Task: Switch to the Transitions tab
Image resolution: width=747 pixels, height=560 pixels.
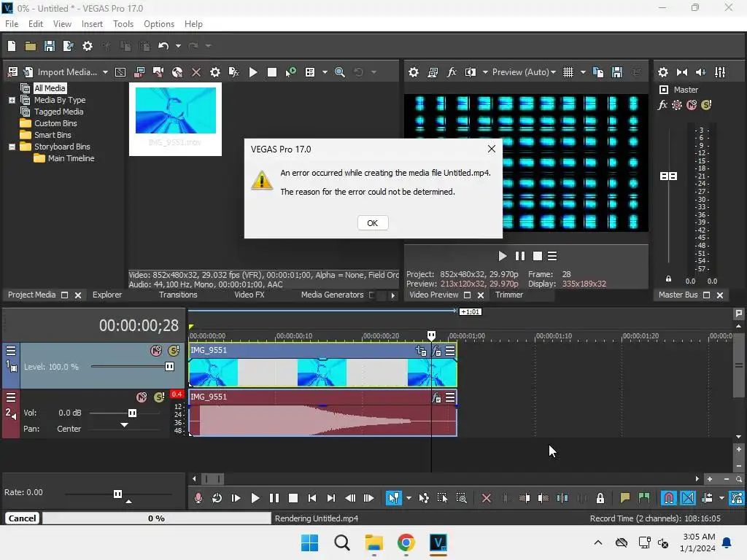Action: pos(178,295)
